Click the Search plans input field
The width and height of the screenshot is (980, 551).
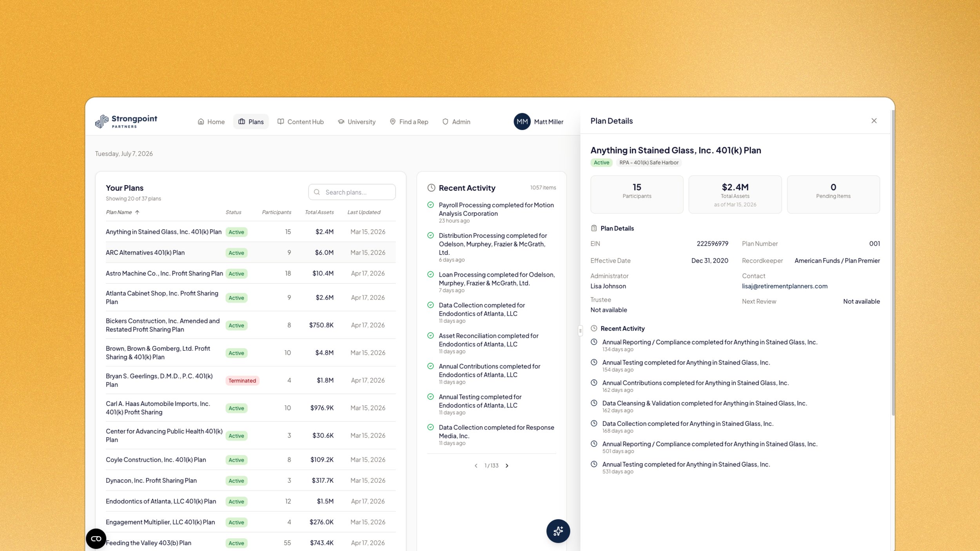pos(352,192)
